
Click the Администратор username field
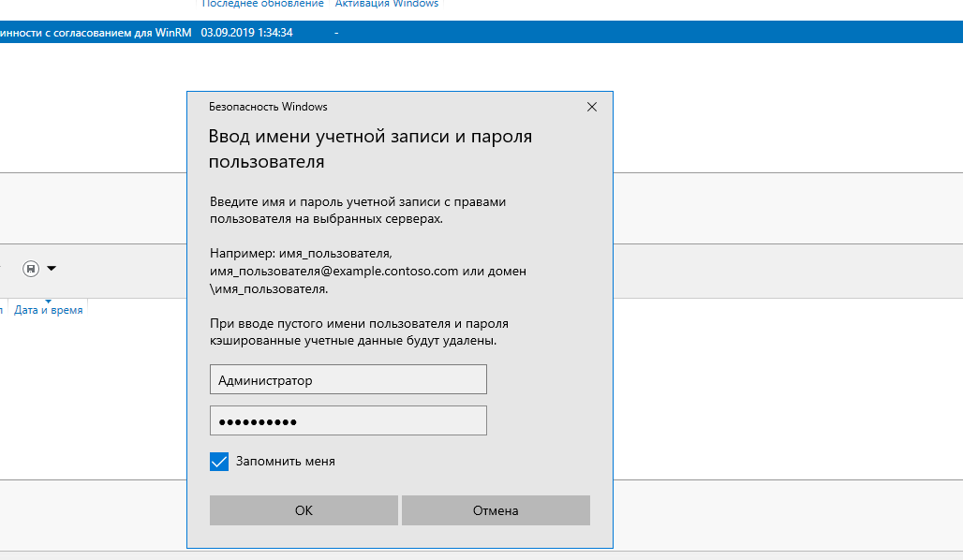point(348,380)
